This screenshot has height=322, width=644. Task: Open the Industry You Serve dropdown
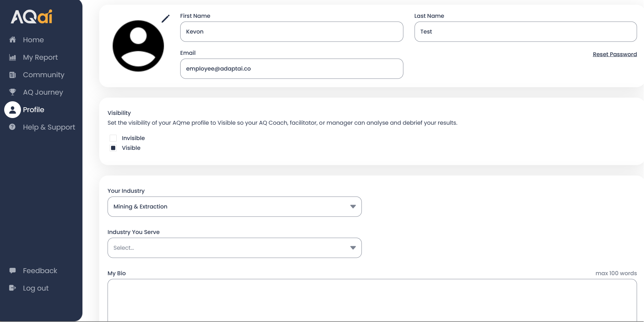(x=235, y=248)
